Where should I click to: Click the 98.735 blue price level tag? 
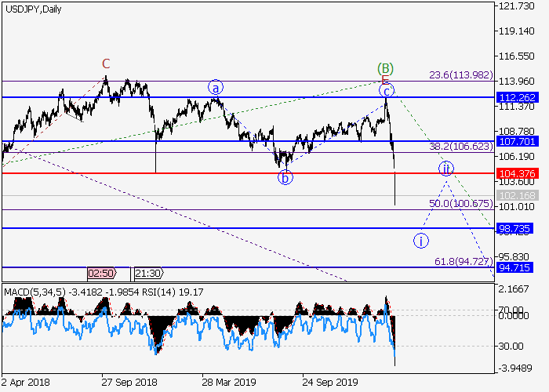pyautogui.click(x=516, y=229)
